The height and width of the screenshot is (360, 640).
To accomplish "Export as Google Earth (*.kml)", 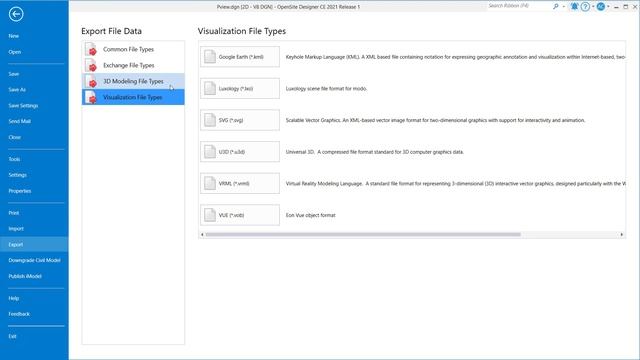I will pos(240,57).
